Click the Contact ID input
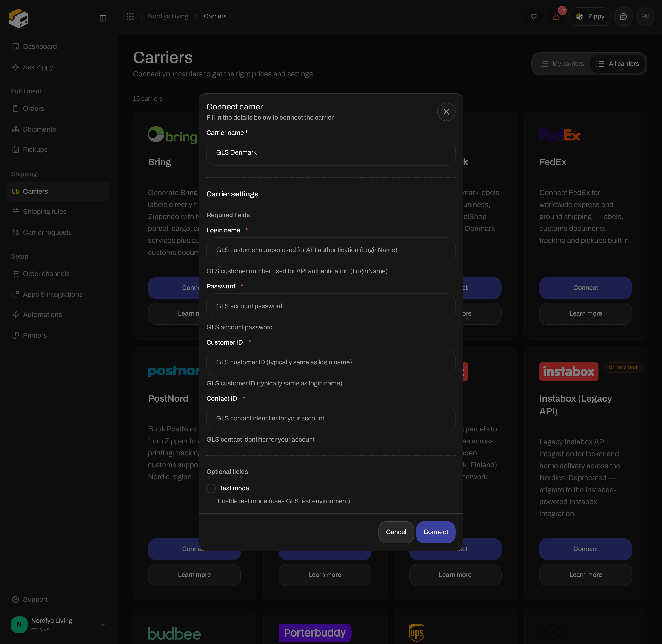The height and width of the screenshot is (644, 662). coord(331,418)
